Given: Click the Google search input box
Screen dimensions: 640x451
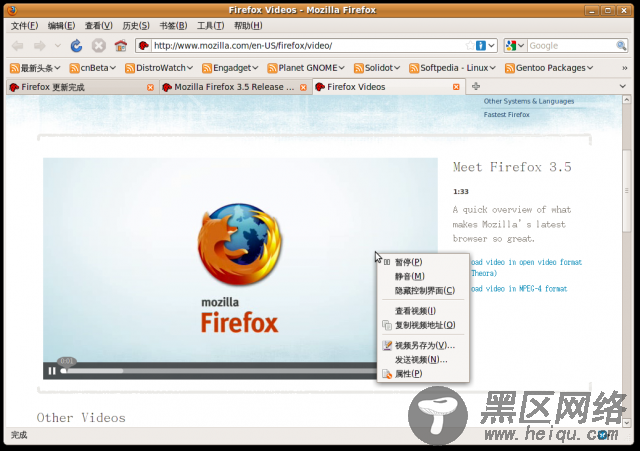Looking at the screenshot, I should click(x=571, y=46).
